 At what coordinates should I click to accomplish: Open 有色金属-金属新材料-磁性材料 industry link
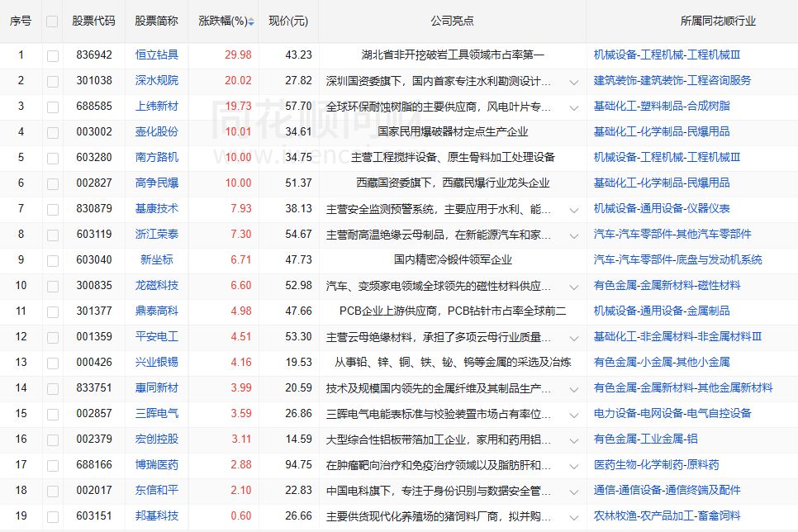667,285
